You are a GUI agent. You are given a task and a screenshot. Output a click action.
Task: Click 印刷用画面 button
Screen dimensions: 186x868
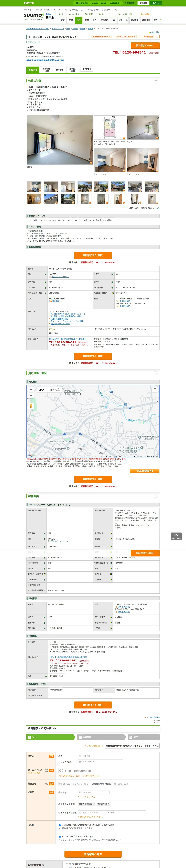pos(148,37)
